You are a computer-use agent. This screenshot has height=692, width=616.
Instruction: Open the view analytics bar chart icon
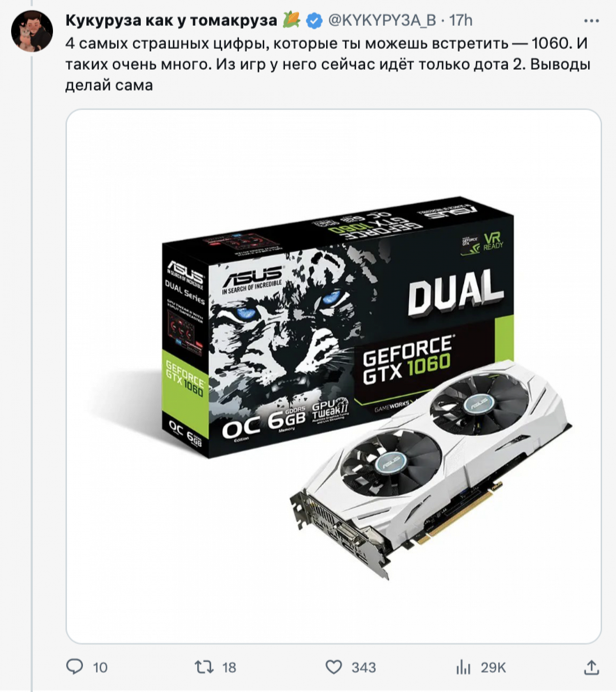(463, 667)
